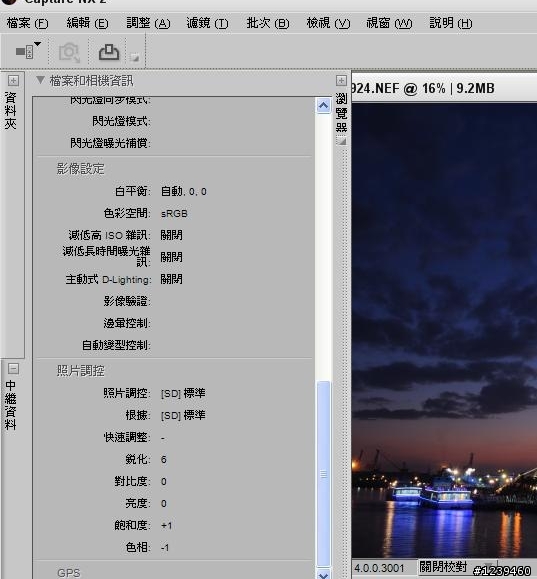Collapse the 檔案和相機資訊 section triangle

[40, 80]
